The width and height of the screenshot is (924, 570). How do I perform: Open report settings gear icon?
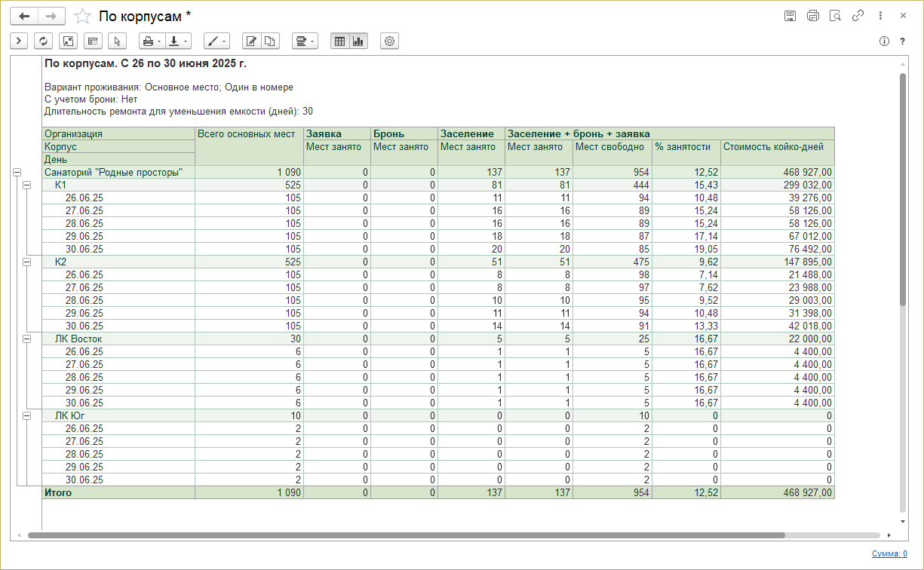tap(390, 41)
